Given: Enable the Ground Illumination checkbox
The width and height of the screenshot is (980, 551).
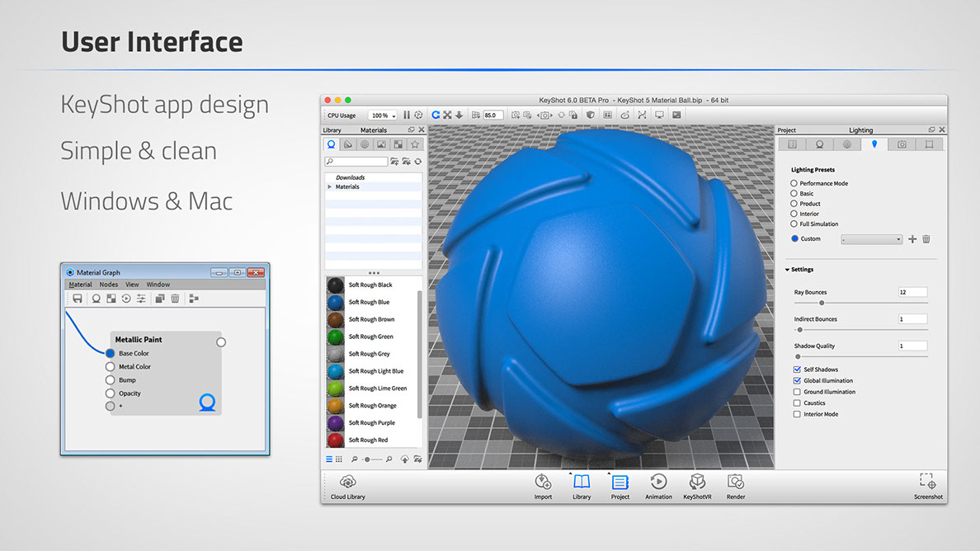Looking at the screenshot, I should [x=797, y=392].
